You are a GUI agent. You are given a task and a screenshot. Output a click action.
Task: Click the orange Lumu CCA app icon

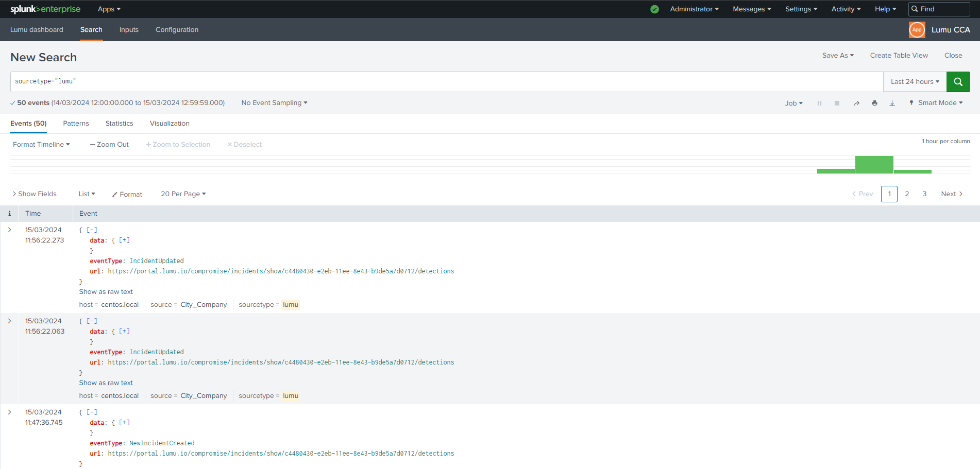917,30
